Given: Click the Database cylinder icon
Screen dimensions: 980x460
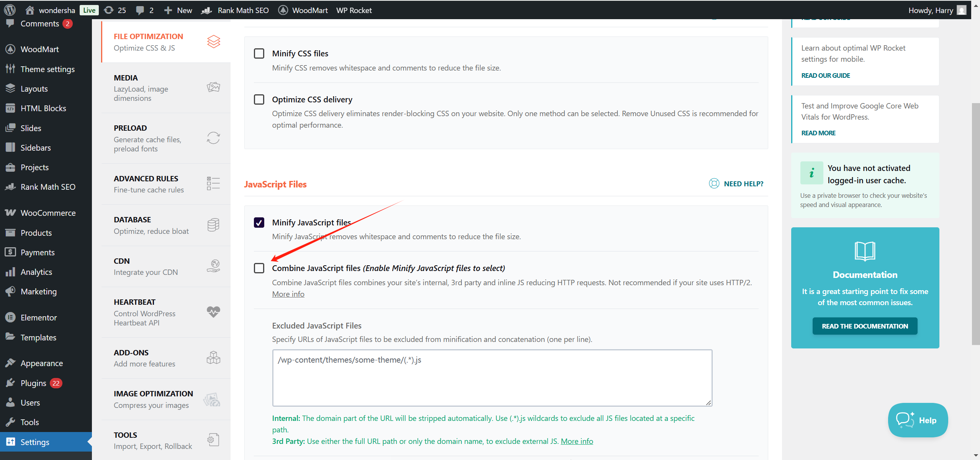Looking at the screenshot, I should click(x=213, y=225).
